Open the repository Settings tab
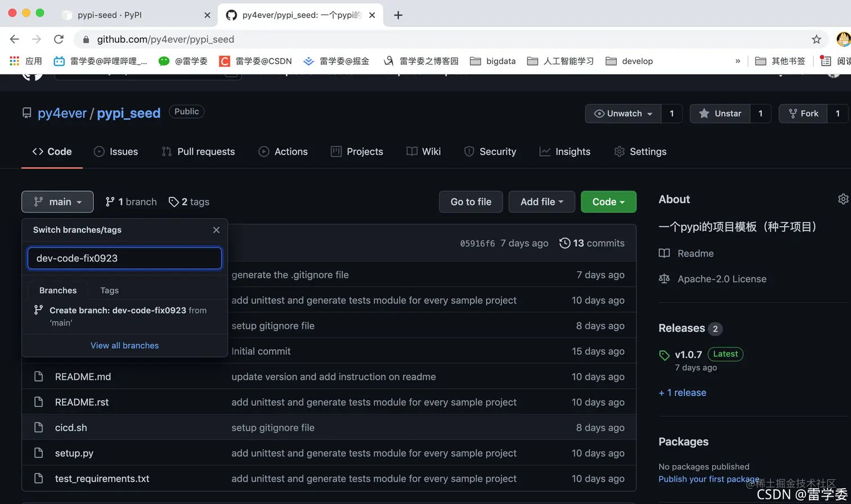This screenshot has width=851, height=504. point(641,151)
